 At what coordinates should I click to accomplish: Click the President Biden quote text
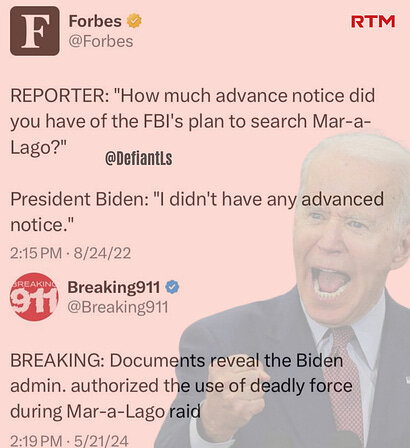197,212
